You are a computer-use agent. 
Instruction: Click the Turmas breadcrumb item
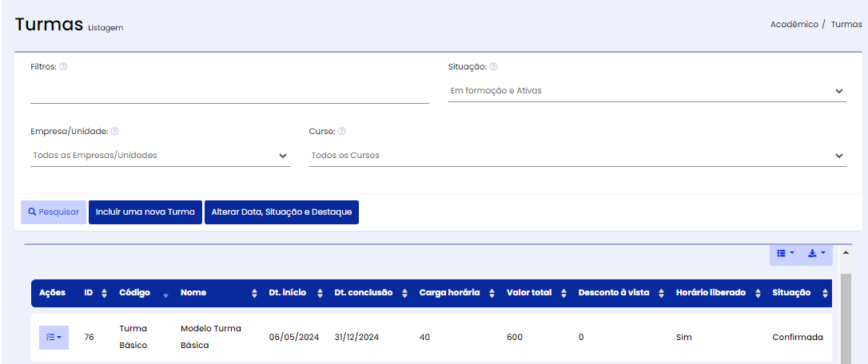pos(846,24)
